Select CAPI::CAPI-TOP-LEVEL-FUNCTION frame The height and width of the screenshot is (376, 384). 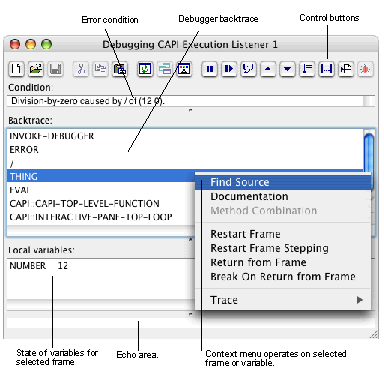point(101,203)
